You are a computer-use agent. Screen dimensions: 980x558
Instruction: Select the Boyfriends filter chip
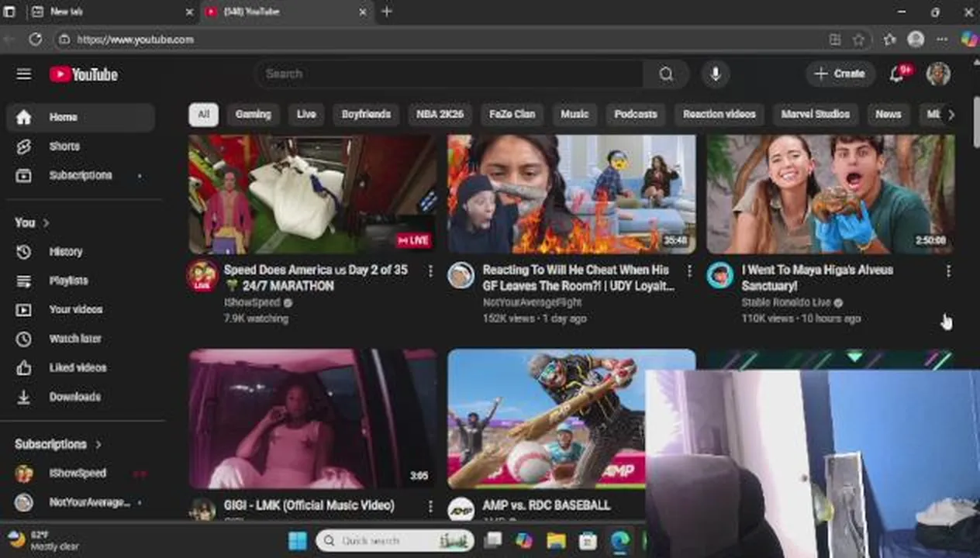366,115
